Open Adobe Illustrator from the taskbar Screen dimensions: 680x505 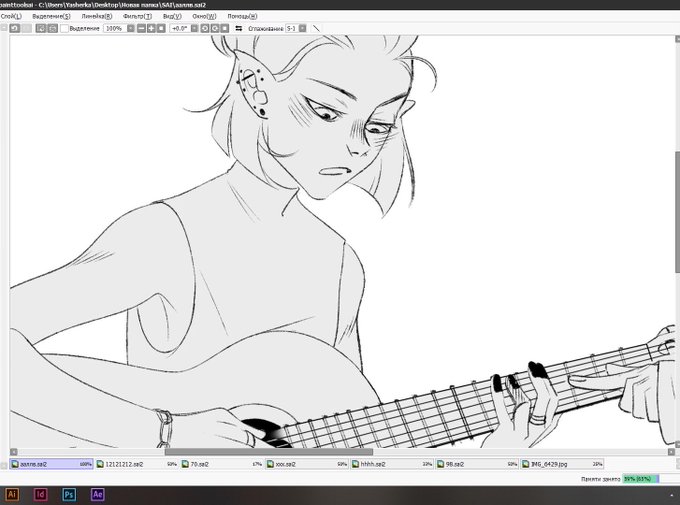(x=12, y=494)
